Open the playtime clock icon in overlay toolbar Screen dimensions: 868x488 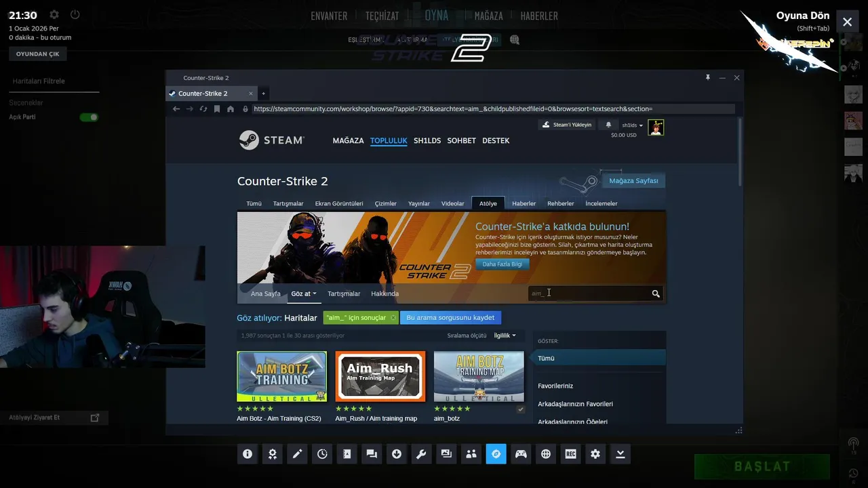322,454
